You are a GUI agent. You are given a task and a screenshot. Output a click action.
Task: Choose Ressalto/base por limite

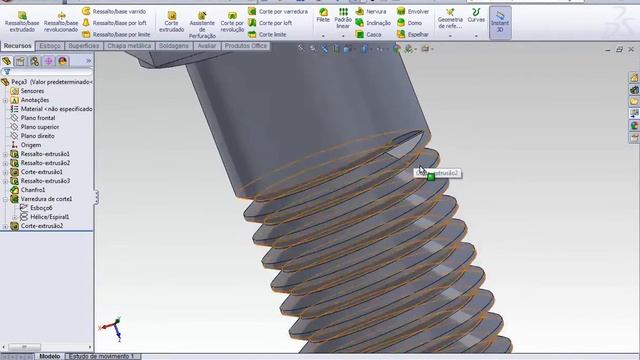click(116, 34)
